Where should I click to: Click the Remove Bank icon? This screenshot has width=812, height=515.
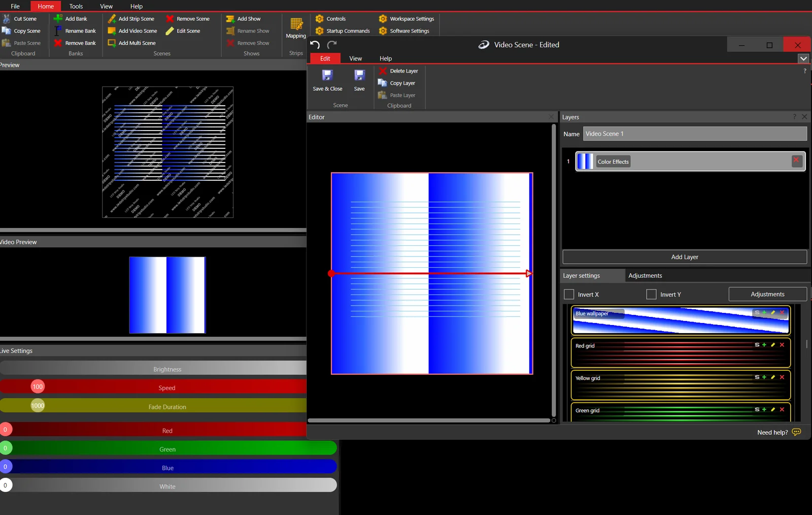(x=58, y=43)
